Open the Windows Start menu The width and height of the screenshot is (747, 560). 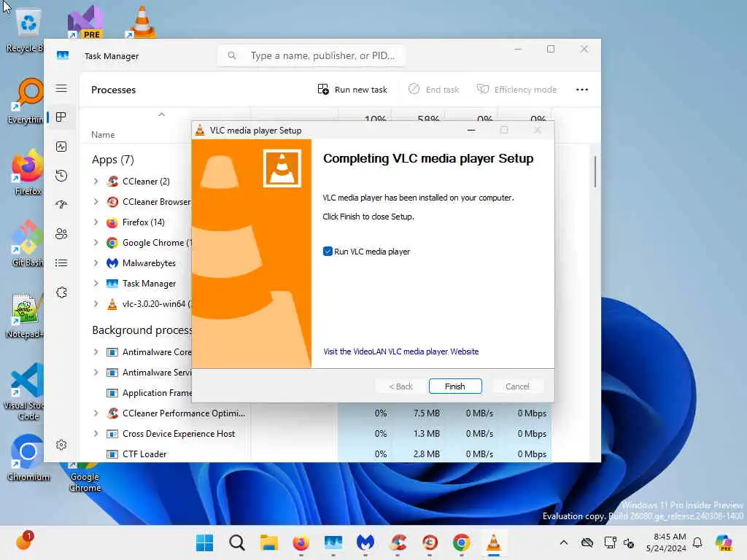pyautogui.click(x=205, y=542)
